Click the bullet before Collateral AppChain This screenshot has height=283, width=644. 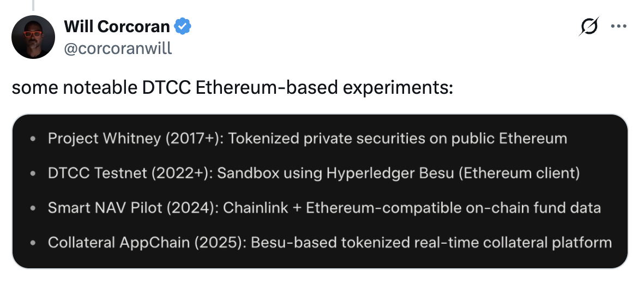tap(33, 243)
